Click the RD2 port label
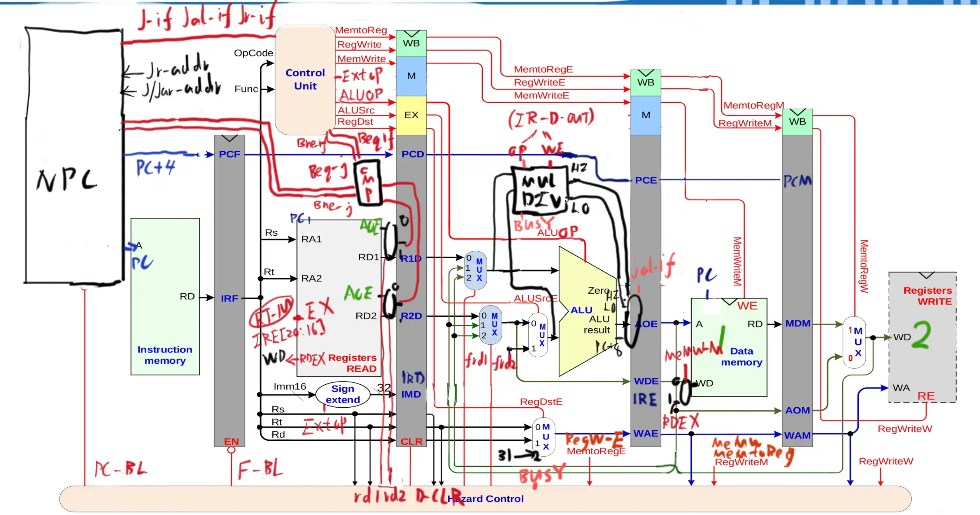 click(366, 315)
